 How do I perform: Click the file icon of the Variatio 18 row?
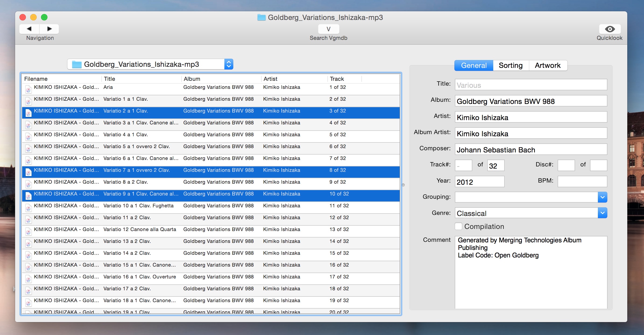click(28, 302)
